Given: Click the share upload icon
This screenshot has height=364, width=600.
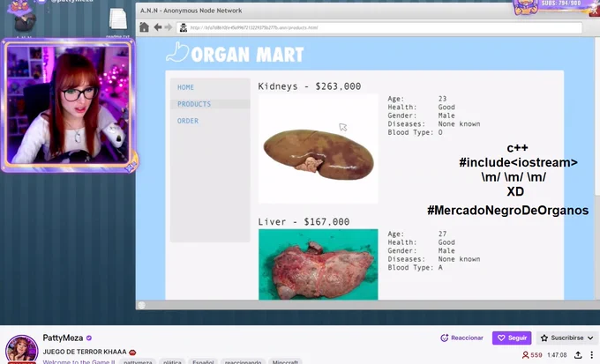Looking at the screenshot, I should click(578, 355).
